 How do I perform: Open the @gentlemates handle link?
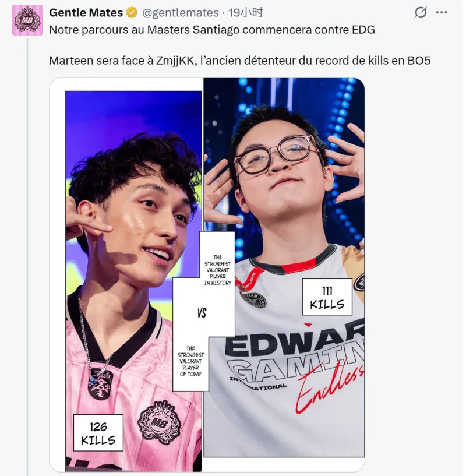(x=181, y=13)
